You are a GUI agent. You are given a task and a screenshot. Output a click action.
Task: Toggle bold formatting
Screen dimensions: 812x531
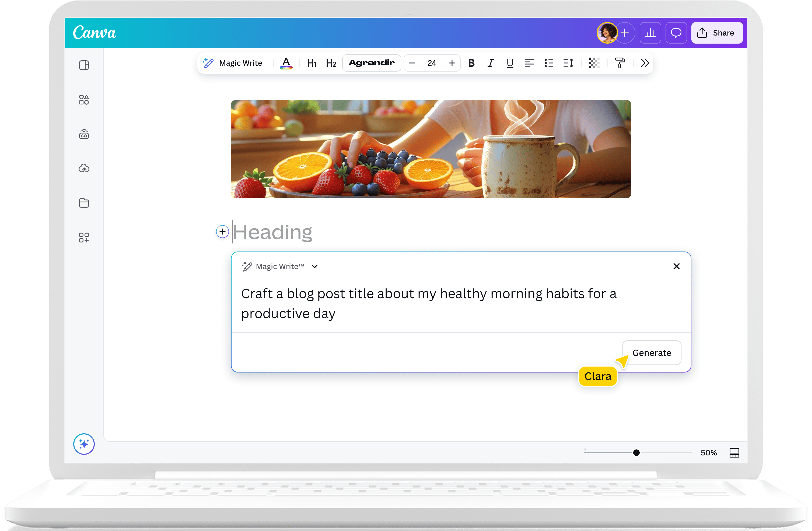[x=471, y=63]
